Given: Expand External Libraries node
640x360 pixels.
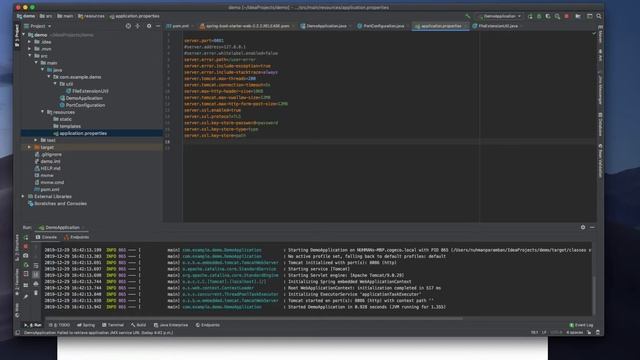Looking at the screenshot, I should click(23, 197).
